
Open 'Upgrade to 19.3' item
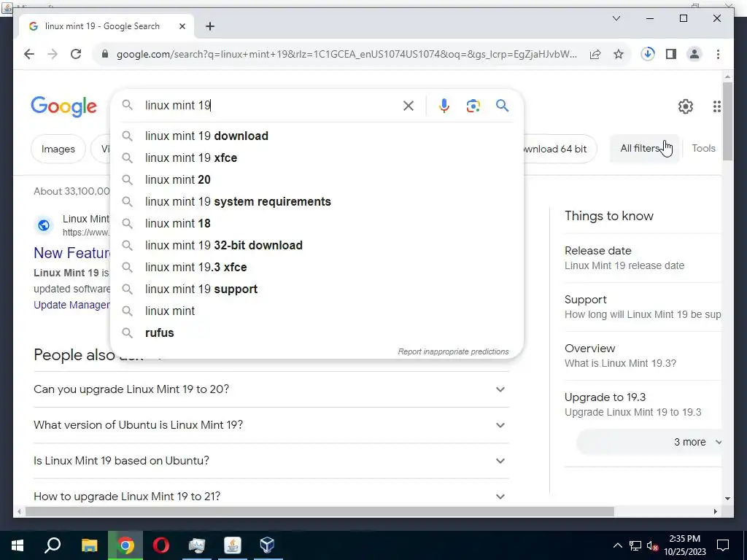[x=643, y=404]
